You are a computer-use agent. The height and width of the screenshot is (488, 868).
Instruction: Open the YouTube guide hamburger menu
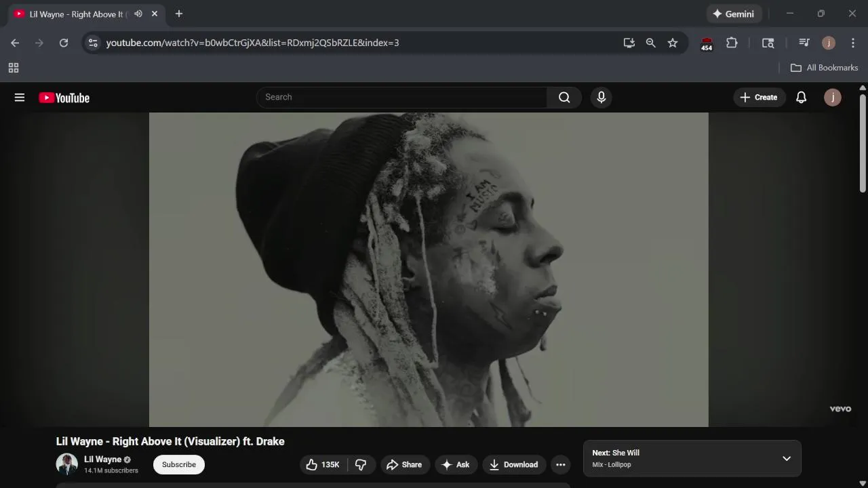pyautogui.click(x=20, y=98)
